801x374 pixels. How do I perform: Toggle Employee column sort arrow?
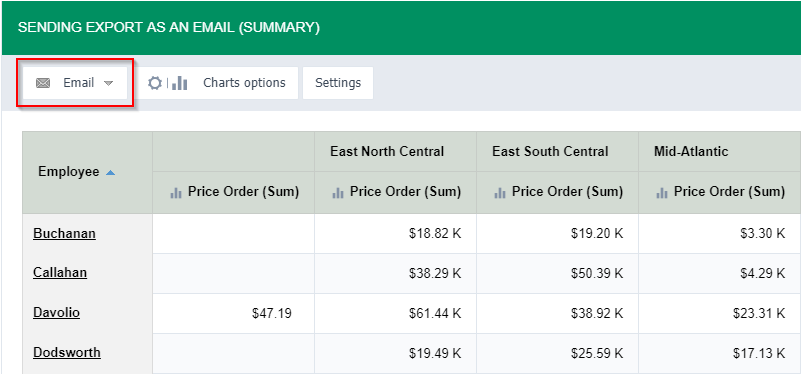(110, 173)
